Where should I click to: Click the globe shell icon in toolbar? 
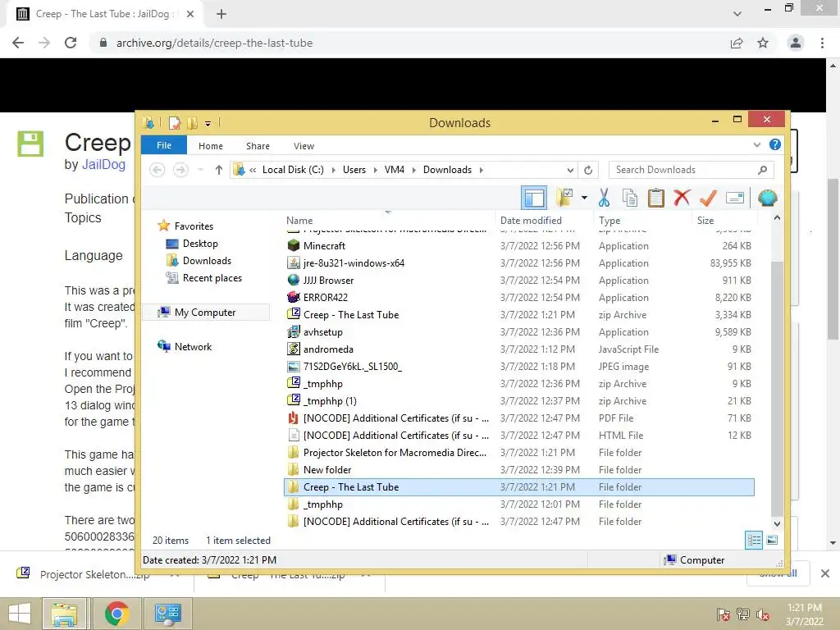tap(767, 198)
